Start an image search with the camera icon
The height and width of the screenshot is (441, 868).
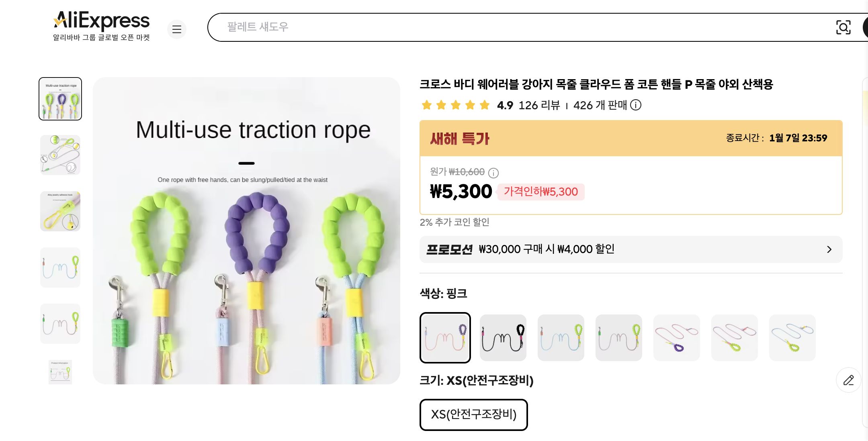843,27
